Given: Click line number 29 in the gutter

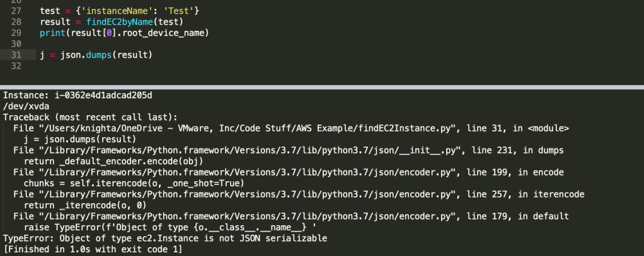Looking at the screenshot, I should click(16, 32).
